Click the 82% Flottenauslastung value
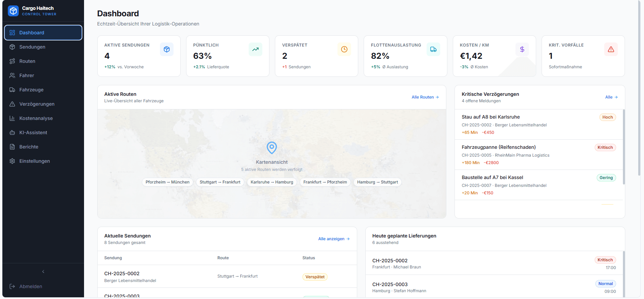 [380, 56]
